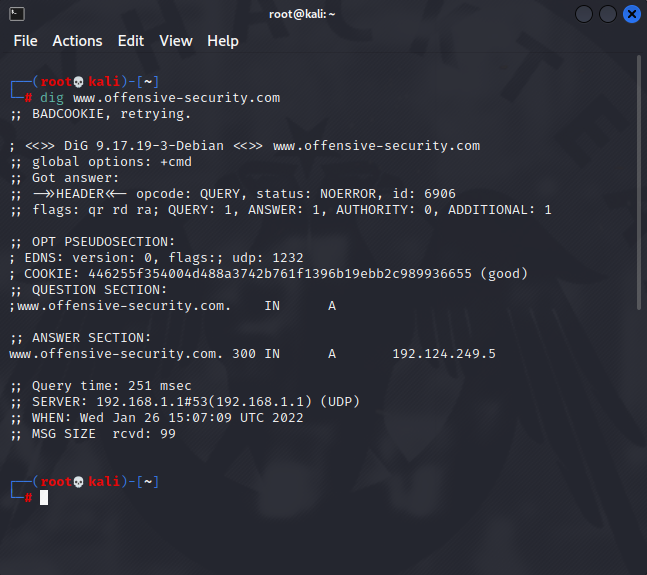Click the 'root@kali: ~' window title

(302, 14)
